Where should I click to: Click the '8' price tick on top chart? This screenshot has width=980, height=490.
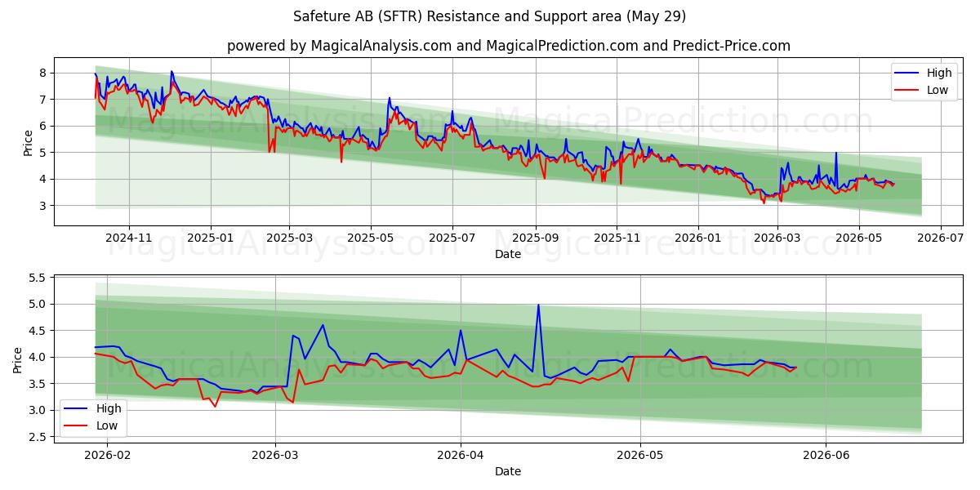pyautogui.click(x=44, y=73)
